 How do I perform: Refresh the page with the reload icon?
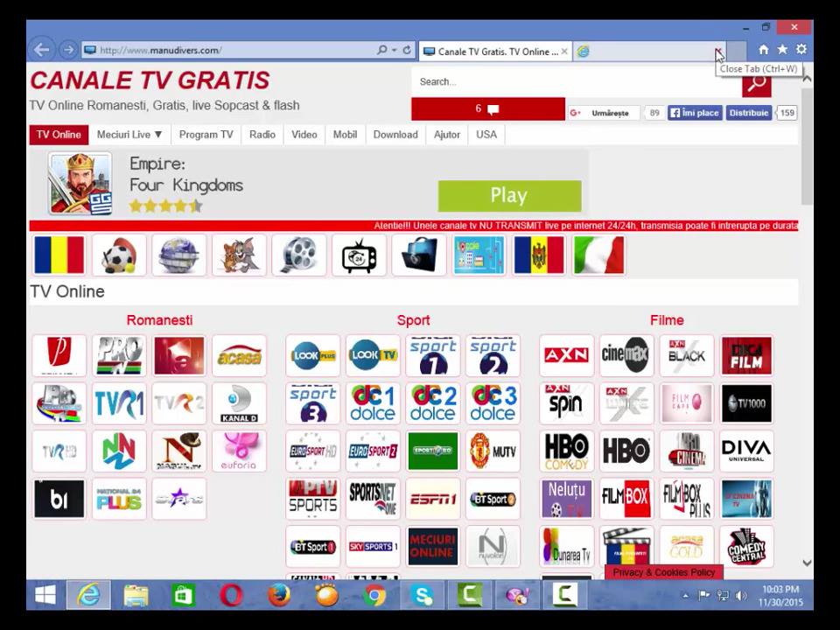(x=407, y=50)
